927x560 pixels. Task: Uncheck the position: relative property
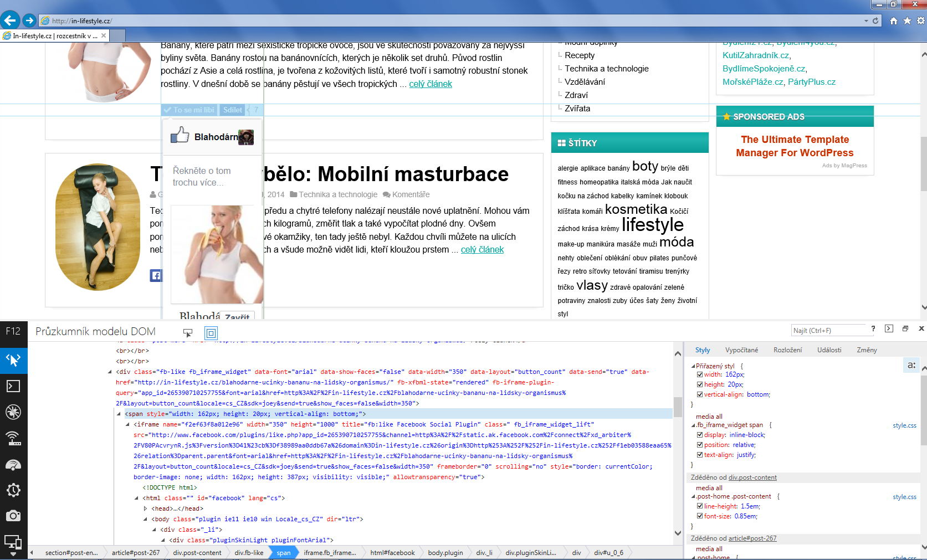click(700, 445)
